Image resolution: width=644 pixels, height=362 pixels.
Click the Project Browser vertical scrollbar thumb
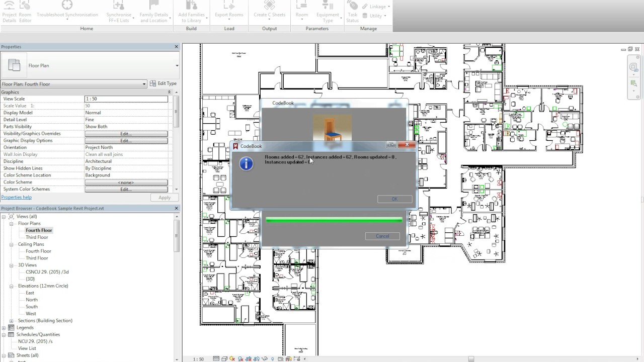[x=176, y=235]
